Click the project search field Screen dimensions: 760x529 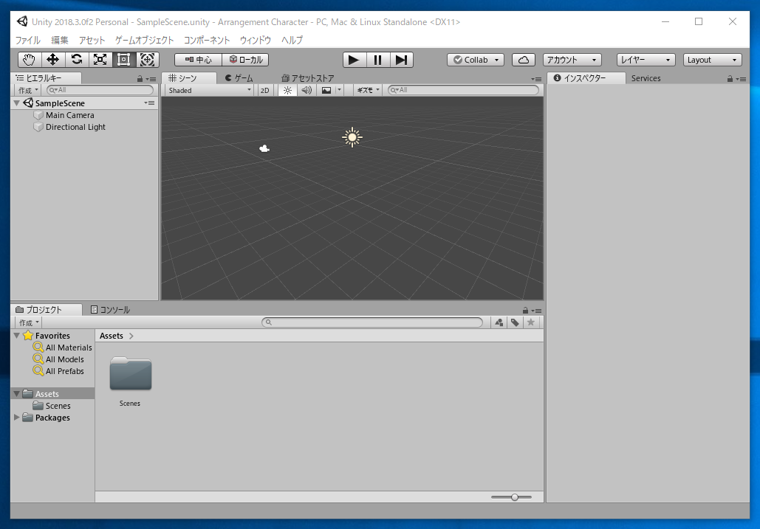pyautogui.click(x=372, y=322)
